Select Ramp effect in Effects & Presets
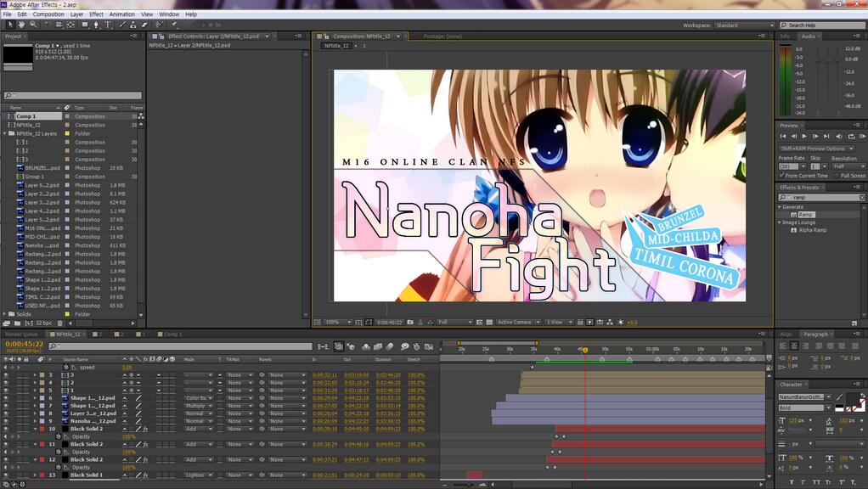This screenshot has height=489, width=868. 806,215
